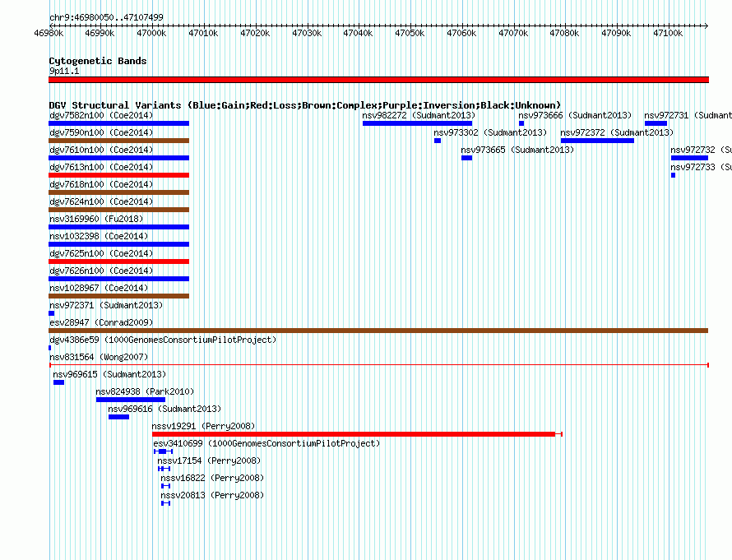The width and height of the screenshot is (732, 560).
Task: Open the nsv1032398 (Coe2014) variant
Action: (x=99, y=236)
